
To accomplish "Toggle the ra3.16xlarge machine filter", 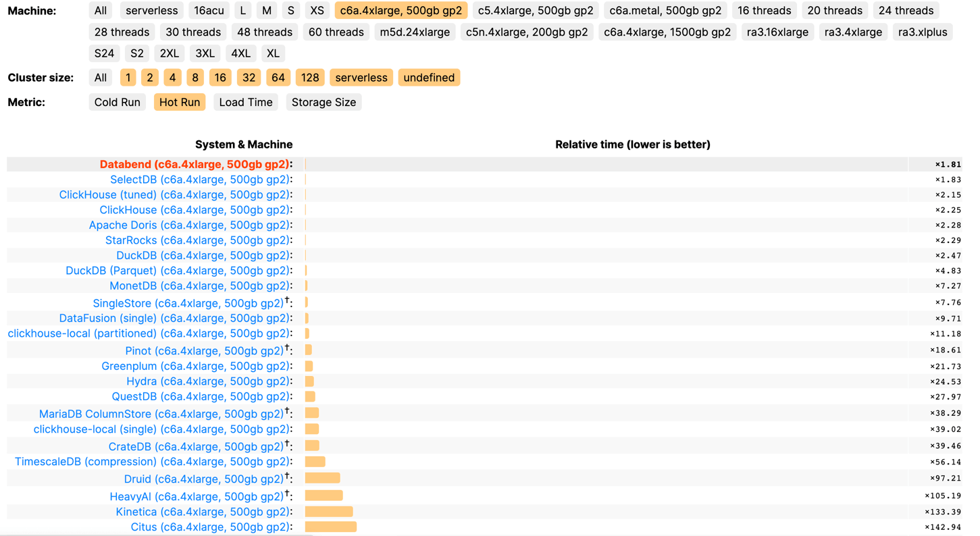I will click(777, 32).
